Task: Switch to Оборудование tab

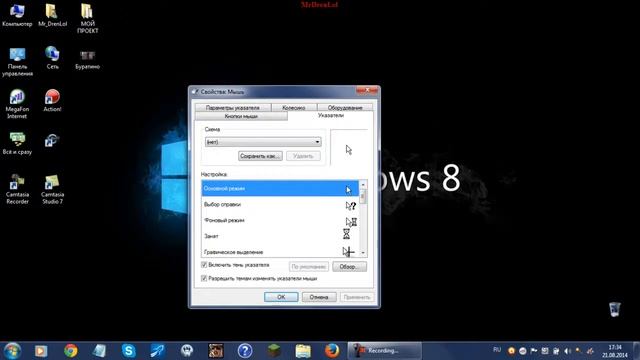Action: tap(345, 107)
